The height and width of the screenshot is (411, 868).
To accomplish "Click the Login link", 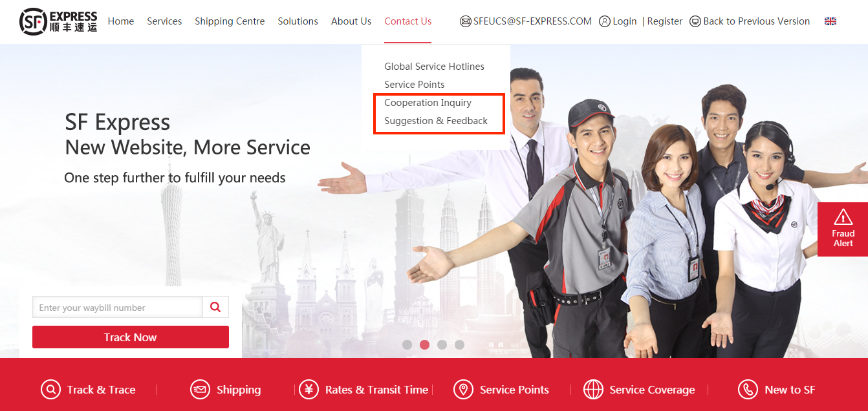I will pos(625,21).
